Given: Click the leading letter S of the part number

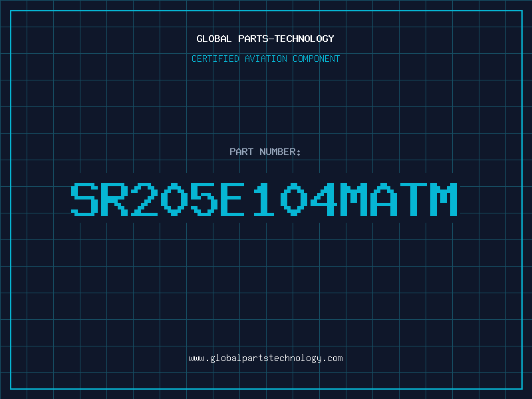Looking at the screenshot, I should pyautogui.click(x=84, y=199).
